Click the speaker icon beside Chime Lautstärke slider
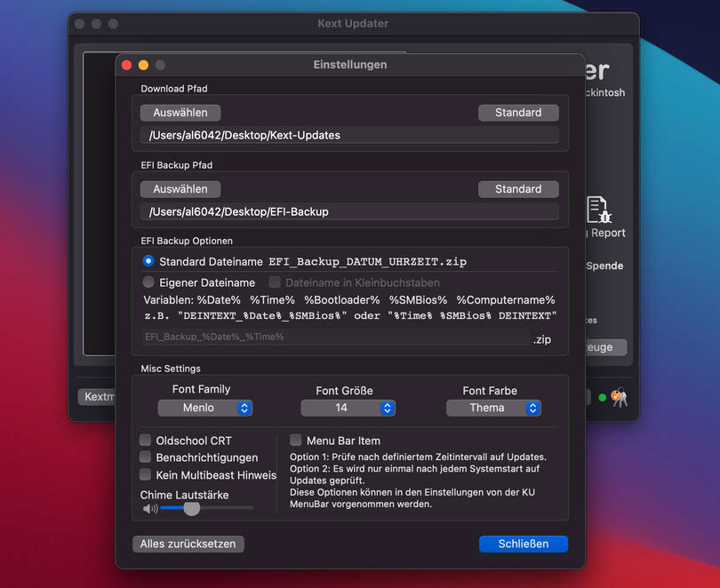Image resolution: width=720 pixels, height=588 pixels. click(150, 508)
